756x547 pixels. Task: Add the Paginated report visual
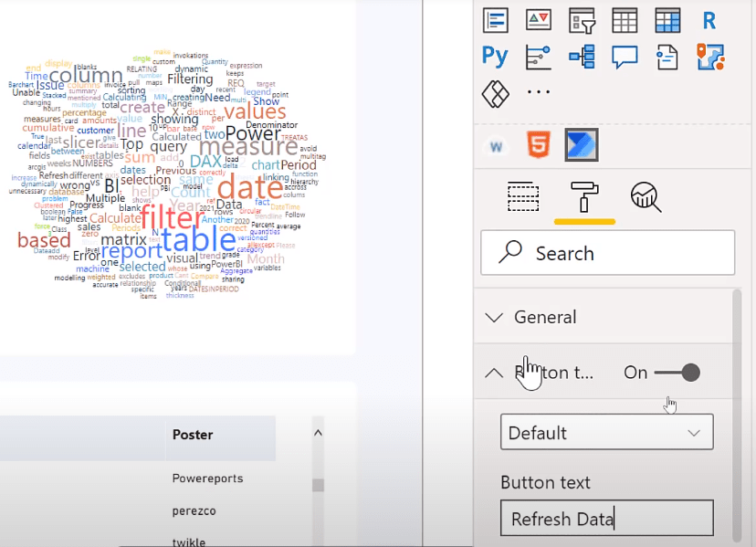pyautogui.click(x=667, y=57)
